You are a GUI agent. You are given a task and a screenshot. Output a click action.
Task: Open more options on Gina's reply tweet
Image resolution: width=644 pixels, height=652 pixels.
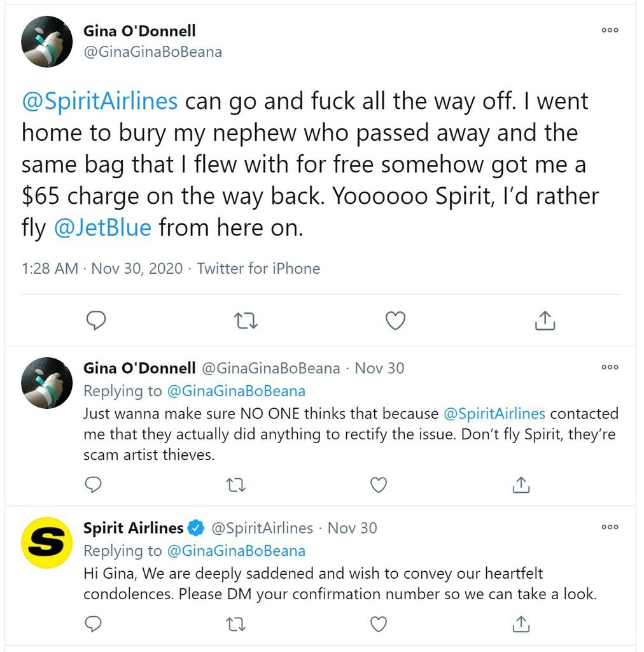coord(610,367)
